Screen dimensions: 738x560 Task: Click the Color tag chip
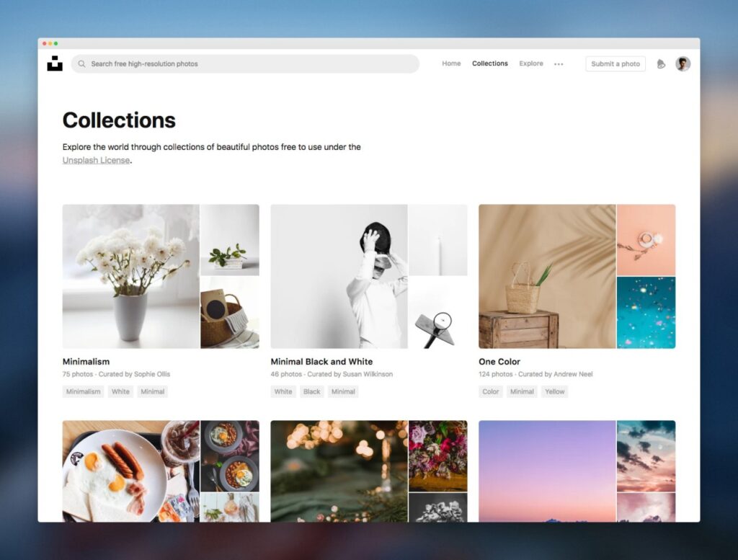(x=490, y=391)
